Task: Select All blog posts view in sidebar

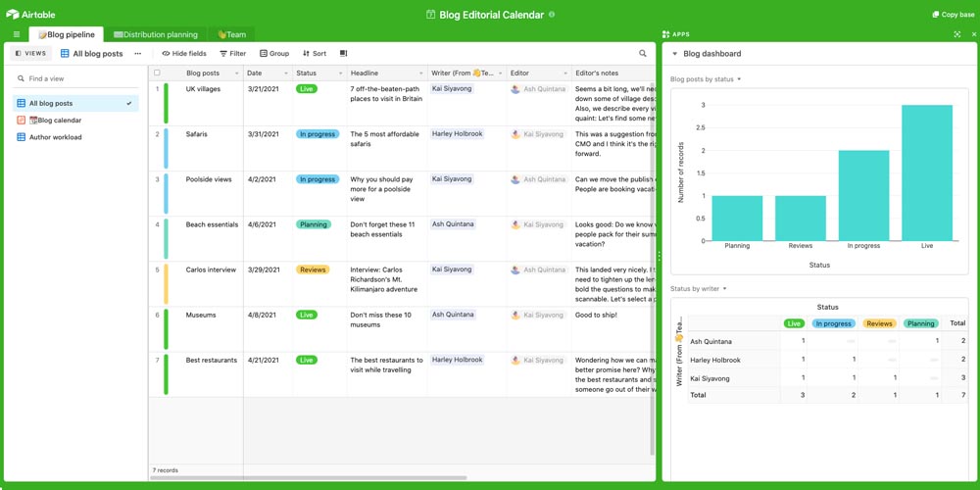Action: (x=75, y=104)
